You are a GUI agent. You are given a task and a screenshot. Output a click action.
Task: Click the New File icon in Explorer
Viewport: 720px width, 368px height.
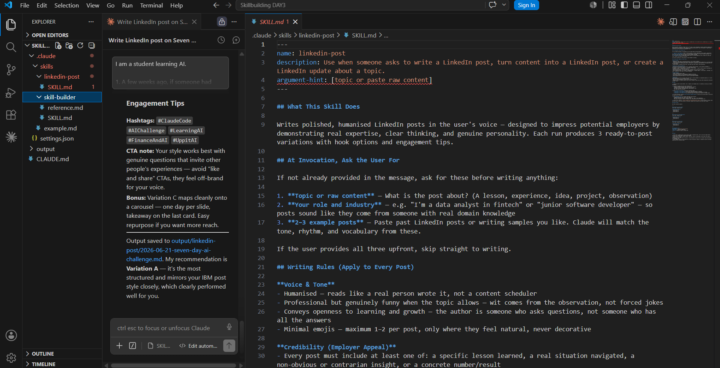coord(58,45)
